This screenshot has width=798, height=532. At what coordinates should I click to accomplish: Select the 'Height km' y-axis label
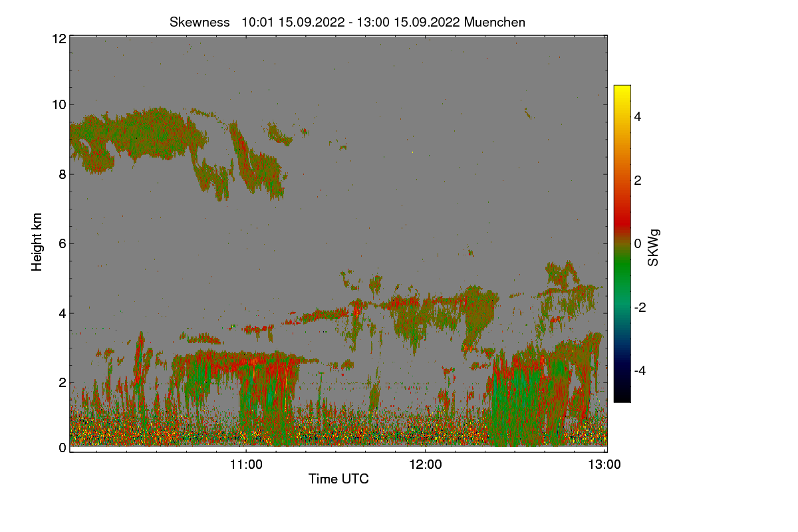(37, 242)
